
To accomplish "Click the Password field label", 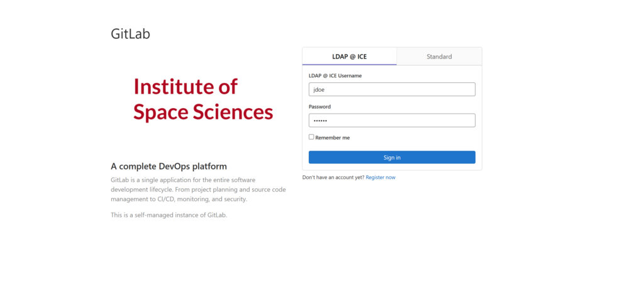I will pyautogui.click(x=319, y=107).
